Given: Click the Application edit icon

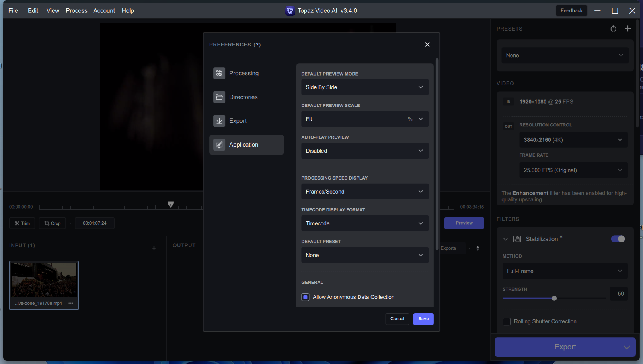Looking at the screenshot, I should click(219, 145).
